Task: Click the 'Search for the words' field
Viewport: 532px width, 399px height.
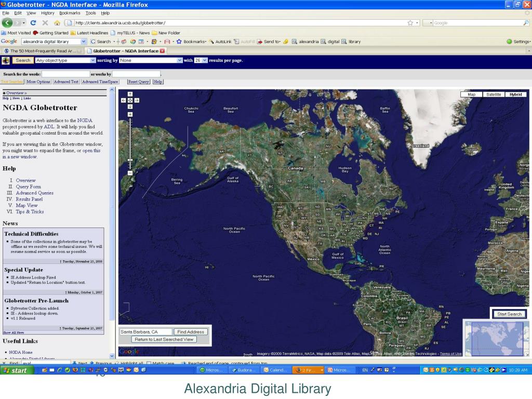Action: coord(65,74)
